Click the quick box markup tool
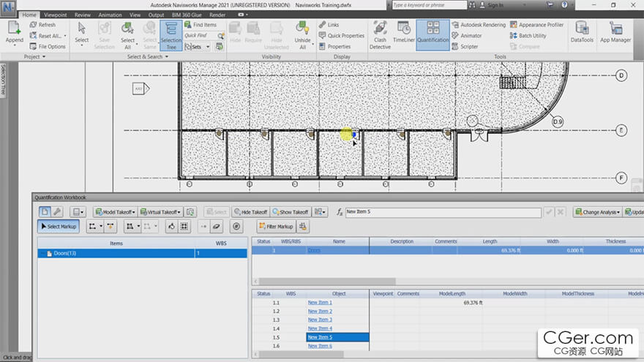Viewport: 644px width, 362px height. click(x=184, y=226)
